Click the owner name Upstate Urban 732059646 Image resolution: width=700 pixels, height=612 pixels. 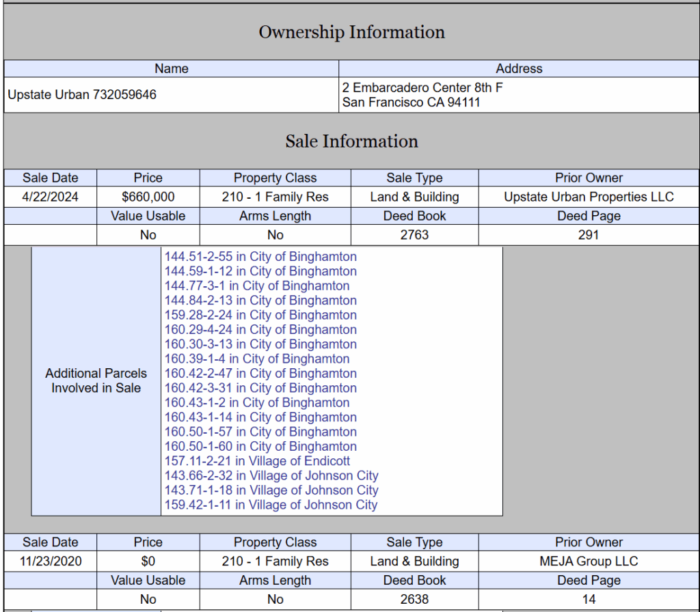pyautogui.click(x=82, y=95)
